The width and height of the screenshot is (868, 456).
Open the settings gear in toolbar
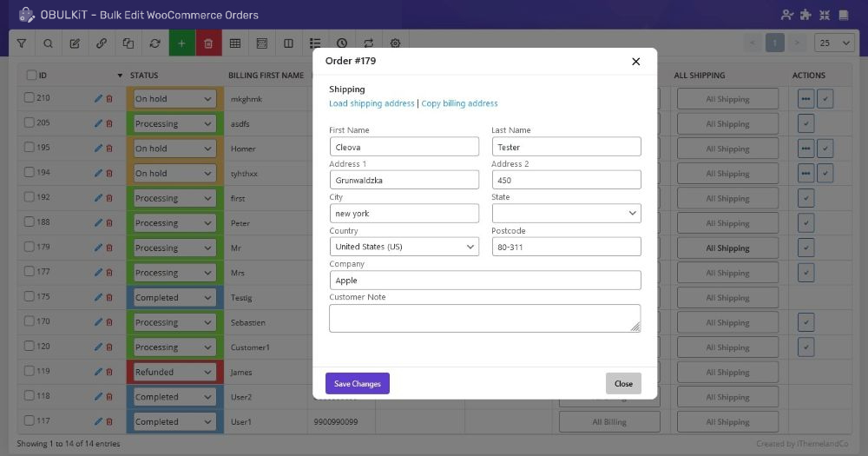(396, 43)
